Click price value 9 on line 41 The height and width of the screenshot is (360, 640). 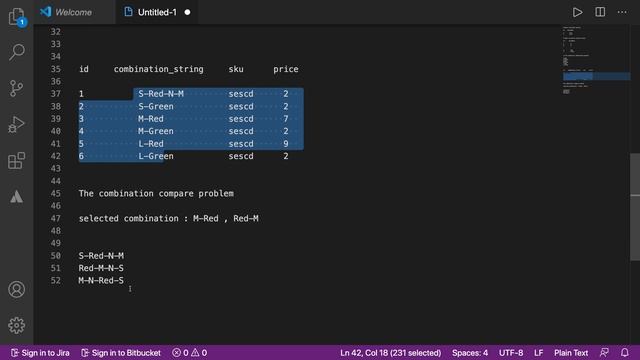[x=286, y=144]
